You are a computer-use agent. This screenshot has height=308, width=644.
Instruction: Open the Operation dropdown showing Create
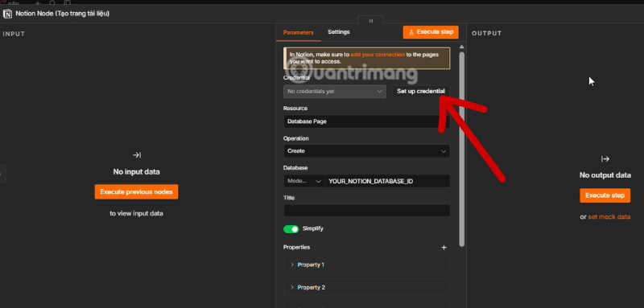point(366,151)
